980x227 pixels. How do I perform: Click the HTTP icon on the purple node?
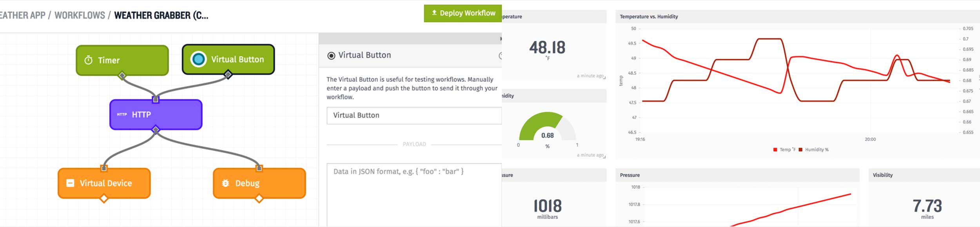pyautogui.click(x=122, y=115)
